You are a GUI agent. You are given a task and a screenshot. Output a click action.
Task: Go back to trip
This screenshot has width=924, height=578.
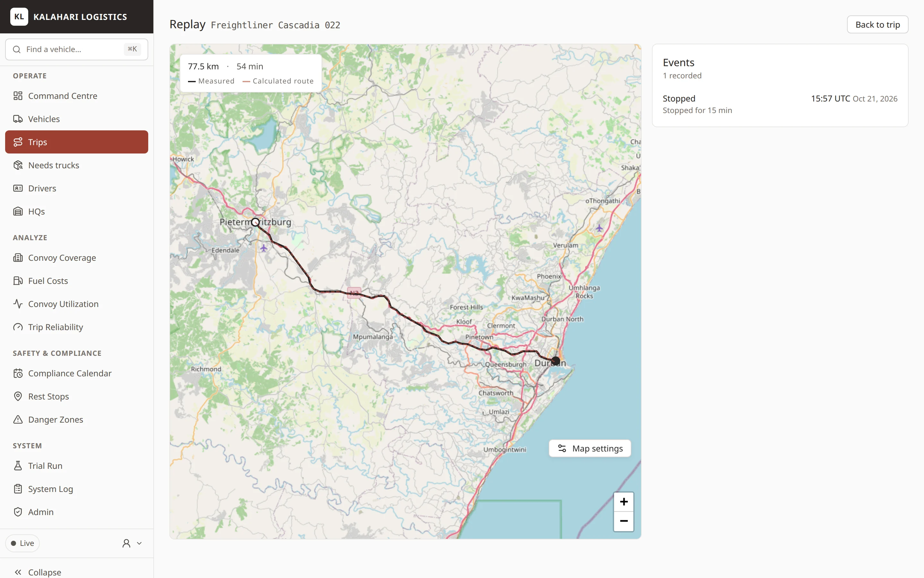[877, 24]
